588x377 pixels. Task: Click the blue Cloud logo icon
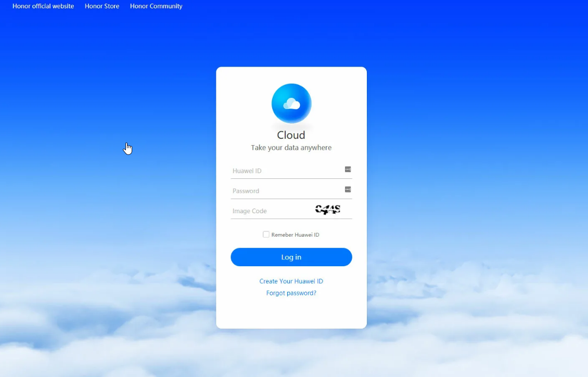[291, 103]
